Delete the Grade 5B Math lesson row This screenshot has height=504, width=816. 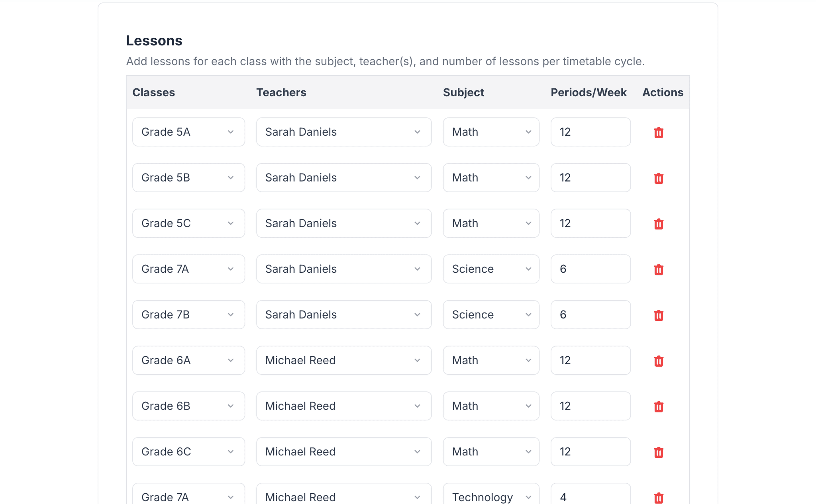click(x=658, y=178)
